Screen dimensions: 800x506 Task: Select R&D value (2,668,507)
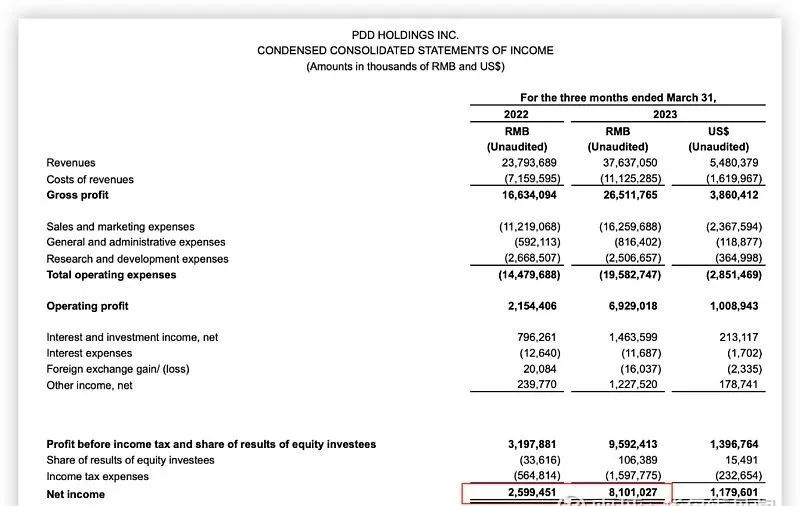coord(532,258)
